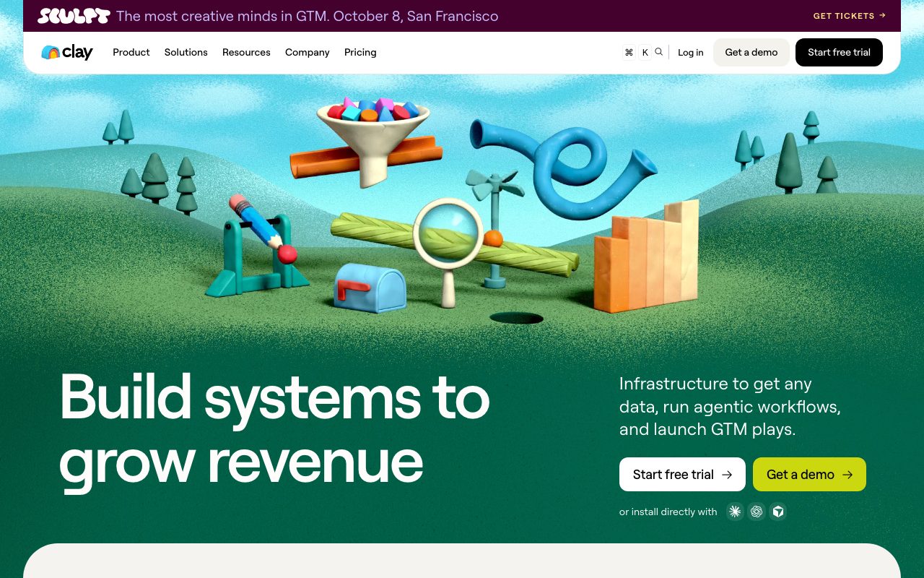
Task: Click the "Infrastructure to get any data" paragraph
Action: 730,406
